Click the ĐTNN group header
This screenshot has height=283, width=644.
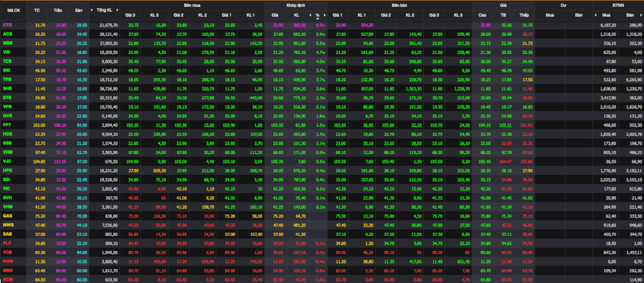618,5
